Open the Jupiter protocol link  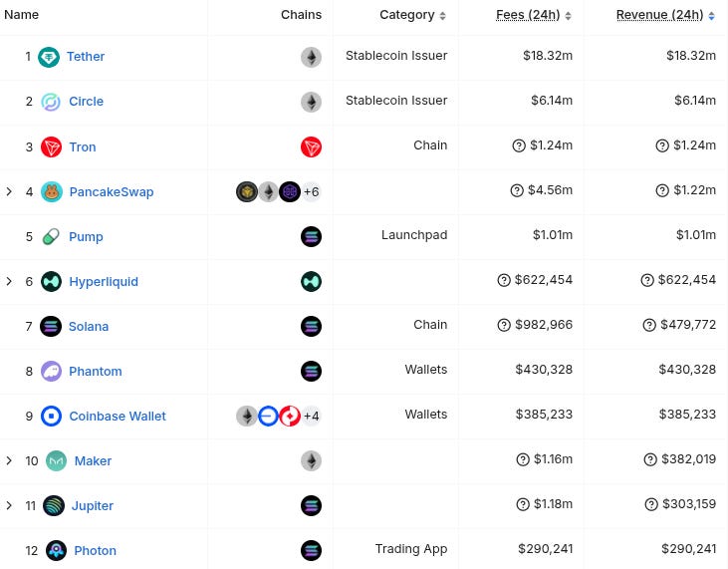pyautogui.click(x=93, y=506)
